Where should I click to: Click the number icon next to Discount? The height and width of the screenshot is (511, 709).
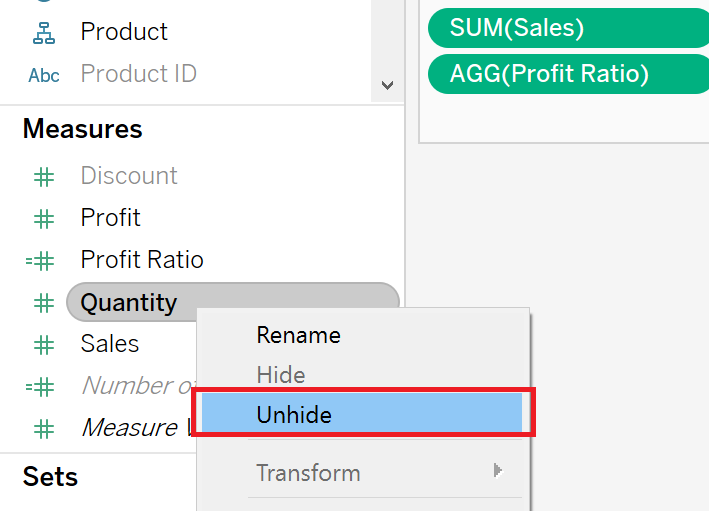click(x=44, y=177)
